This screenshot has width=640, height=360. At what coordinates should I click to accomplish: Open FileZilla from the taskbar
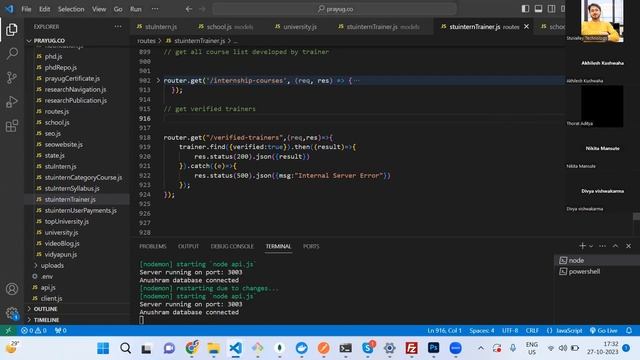411,348
